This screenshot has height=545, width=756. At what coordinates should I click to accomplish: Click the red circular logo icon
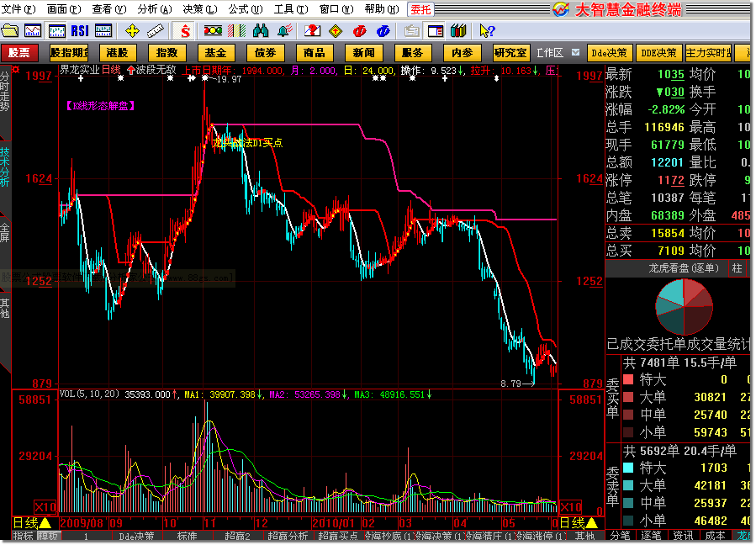[360, 31]
